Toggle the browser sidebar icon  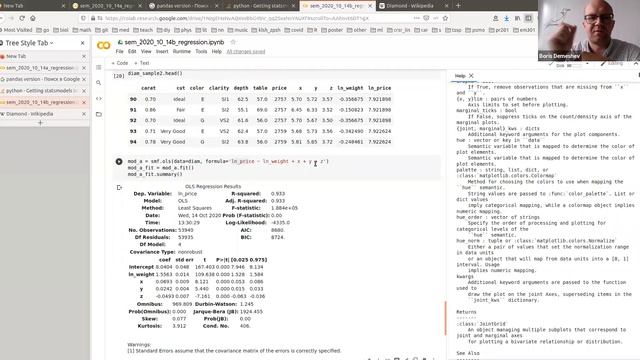[528, 18]
